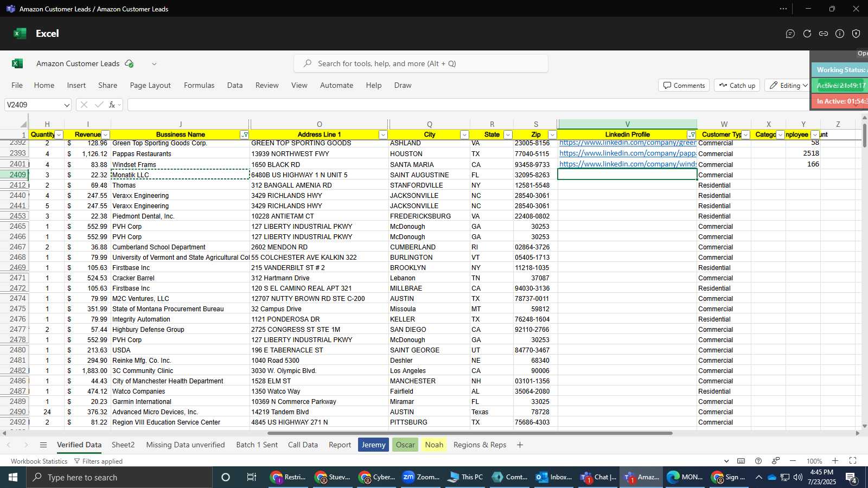Click the saved status icon next to file name

coord(129,63)
